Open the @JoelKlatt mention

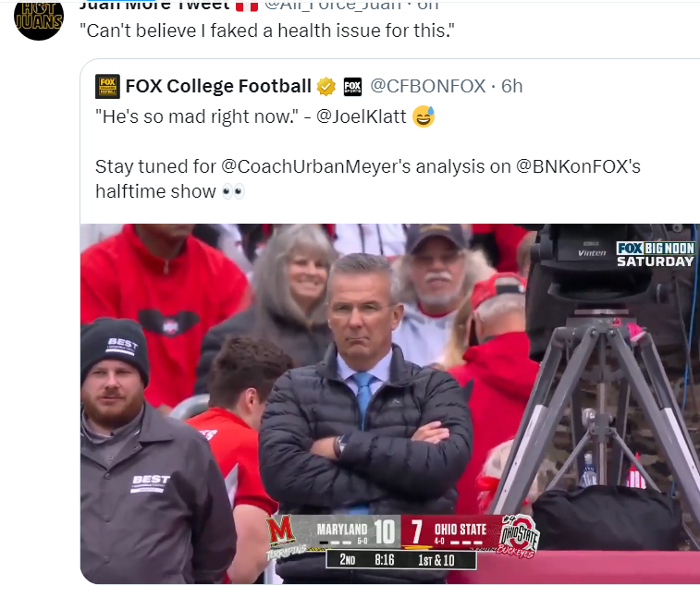point(356,117)
